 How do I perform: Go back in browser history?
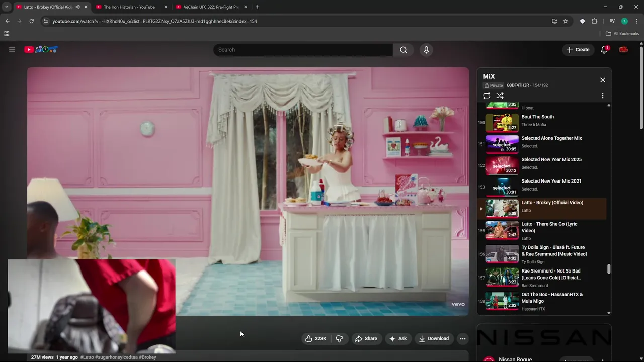(7, 21)
